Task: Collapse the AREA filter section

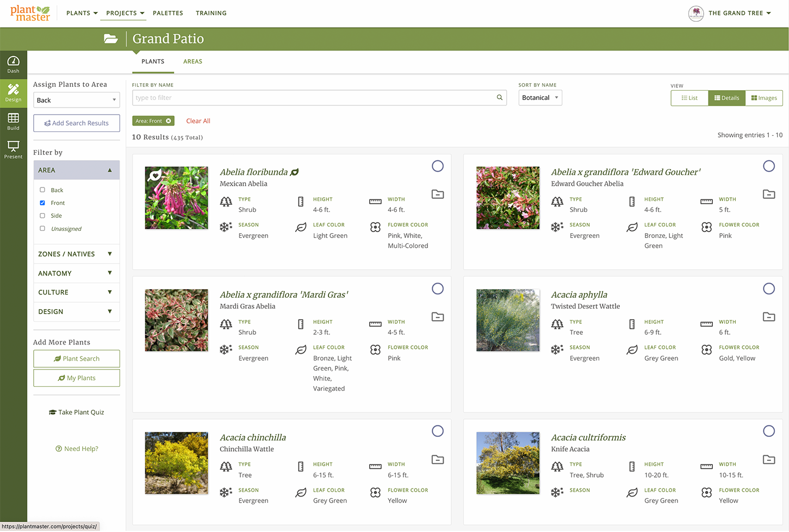Action: 76,170
